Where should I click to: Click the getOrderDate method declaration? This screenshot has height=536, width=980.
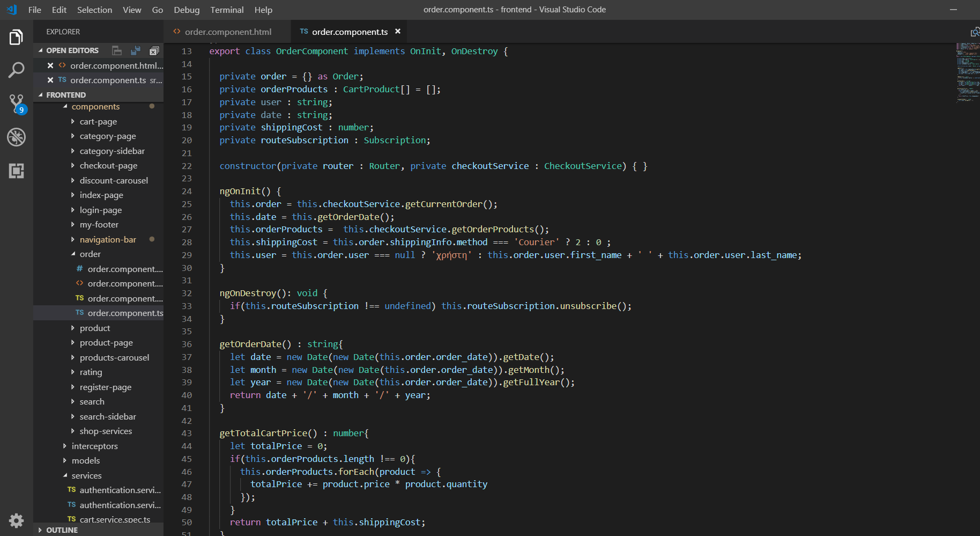(250, 344)
